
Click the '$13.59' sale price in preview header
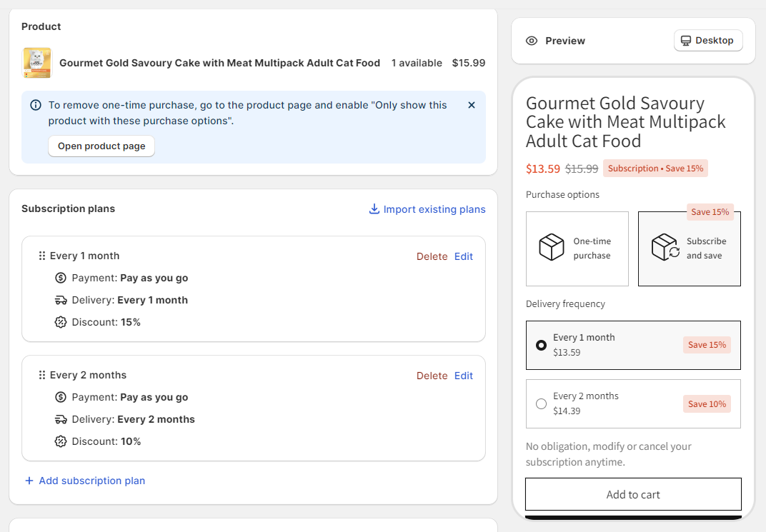pyautogui.click(x=543, y=169)
